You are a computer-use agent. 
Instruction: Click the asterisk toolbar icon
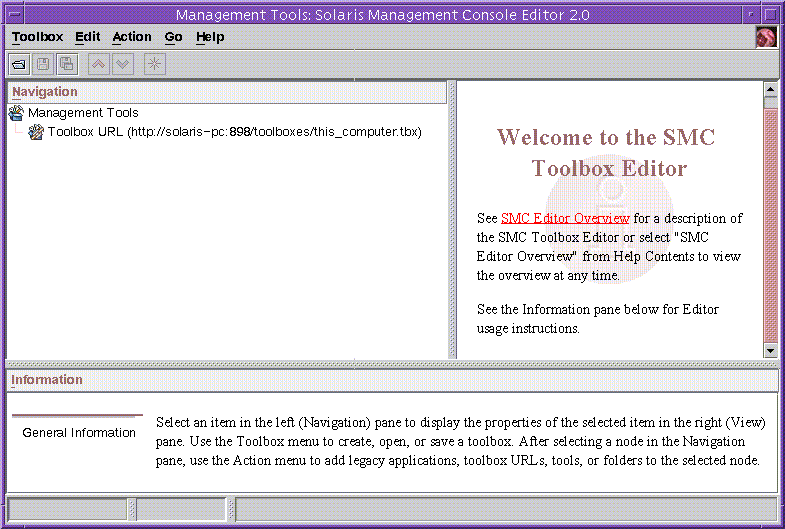click(155, 64)
